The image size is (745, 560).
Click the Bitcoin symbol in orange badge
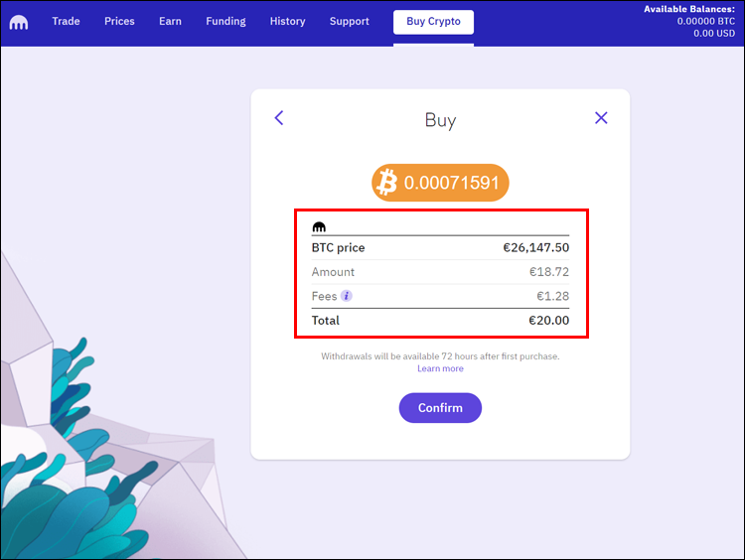tap(386, 183)
